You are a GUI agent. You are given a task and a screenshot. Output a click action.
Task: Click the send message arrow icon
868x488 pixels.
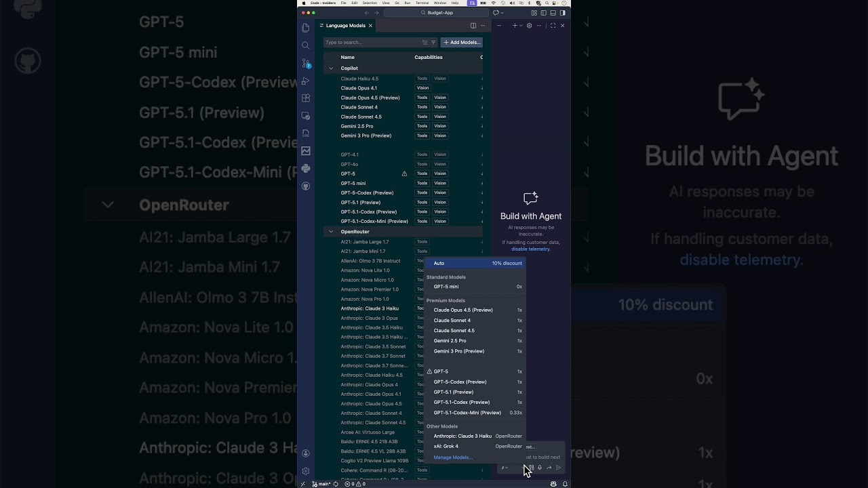coord(558,468)
